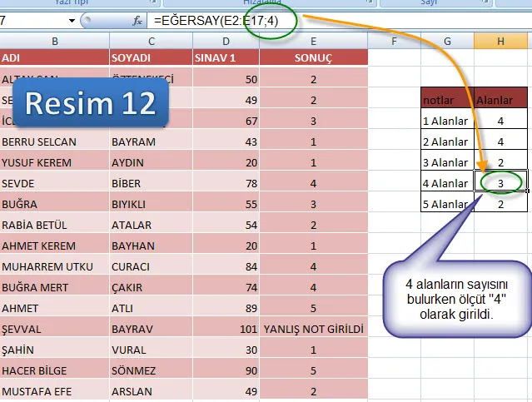Select column E header
Viewport: 532px width, 402px height.
click(x=313, y=39)
